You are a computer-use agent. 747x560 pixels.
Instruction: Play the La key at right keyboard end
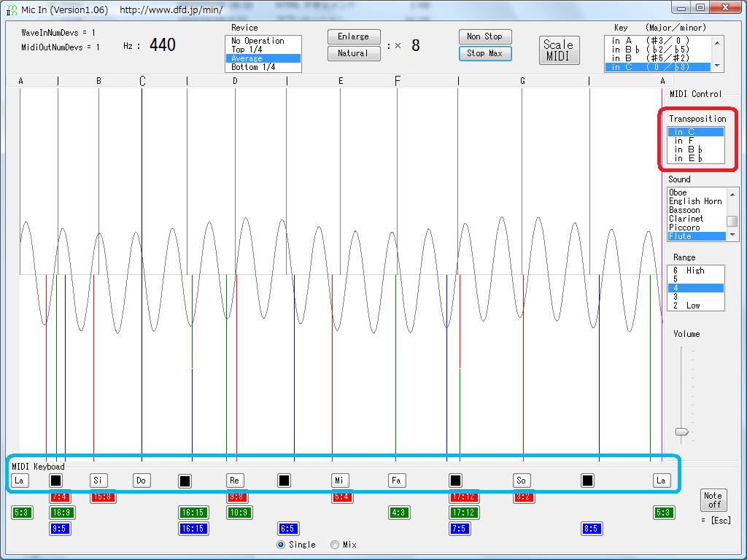point(662,481)
